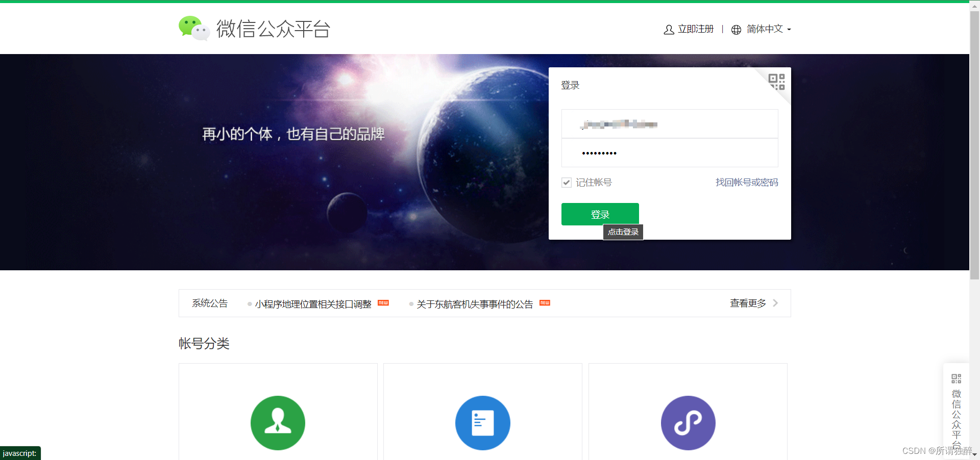Click the 微信公众平台 title text
This screenshot has height=460, width=980.
pyautogui.click(x=273, y=29)
